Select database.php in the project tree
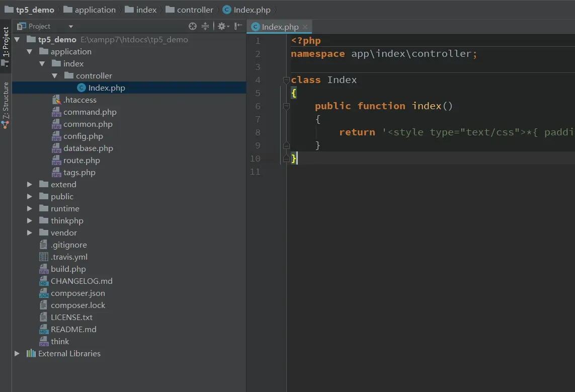 (88, 148)
